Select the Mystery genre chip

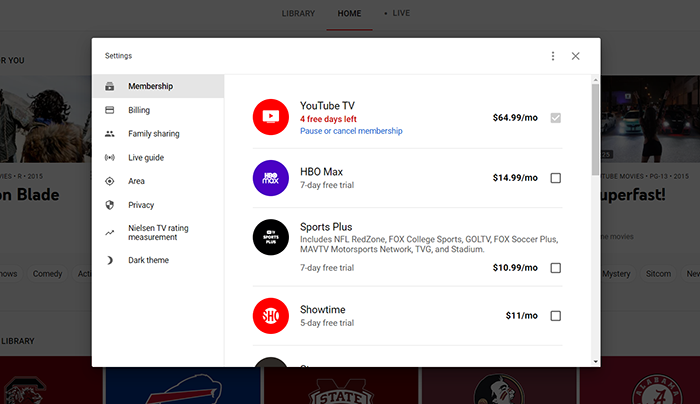point(616,274)
